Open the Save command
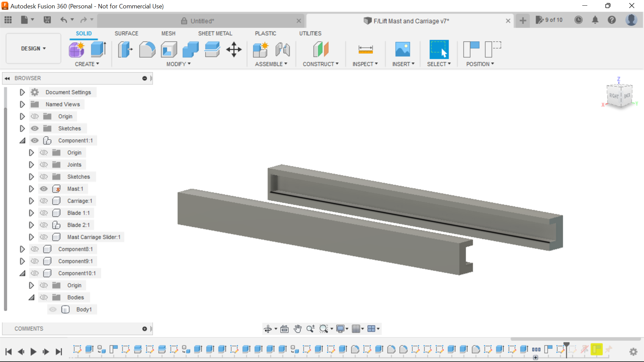The height and width of the screenshot is (362, 644). [47, 20]
